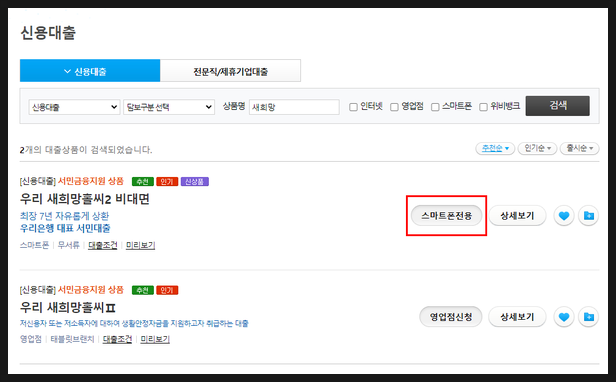Click the text 우리은행 대표 서민대출

click(65, 228)
